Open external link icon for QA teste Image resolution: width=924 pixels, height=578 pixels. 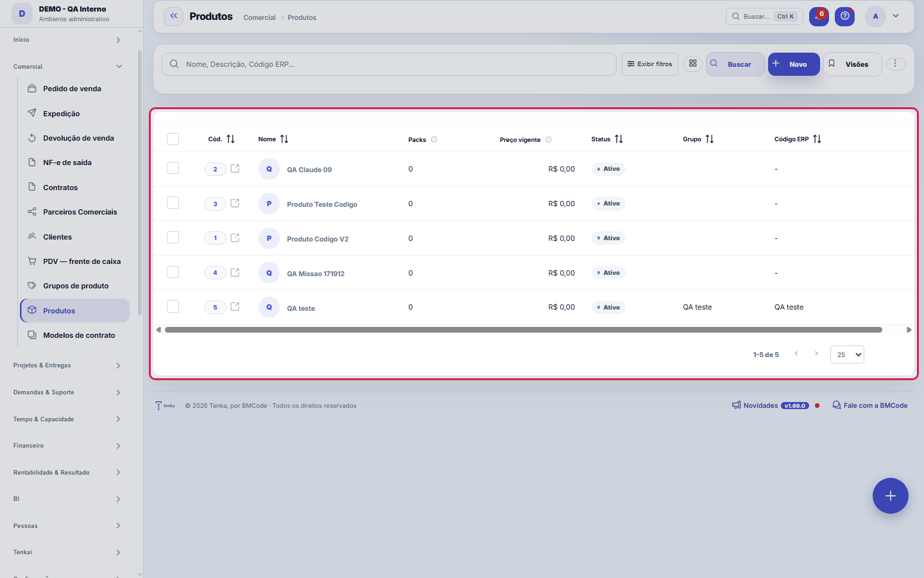(235, 307)
